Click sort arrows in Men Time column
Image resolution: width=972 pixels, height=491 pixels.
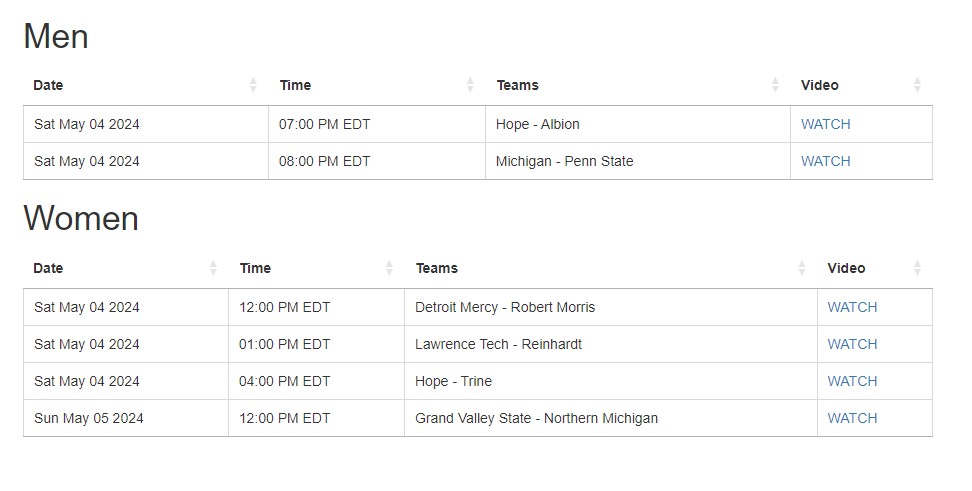(x=470, y=86)
